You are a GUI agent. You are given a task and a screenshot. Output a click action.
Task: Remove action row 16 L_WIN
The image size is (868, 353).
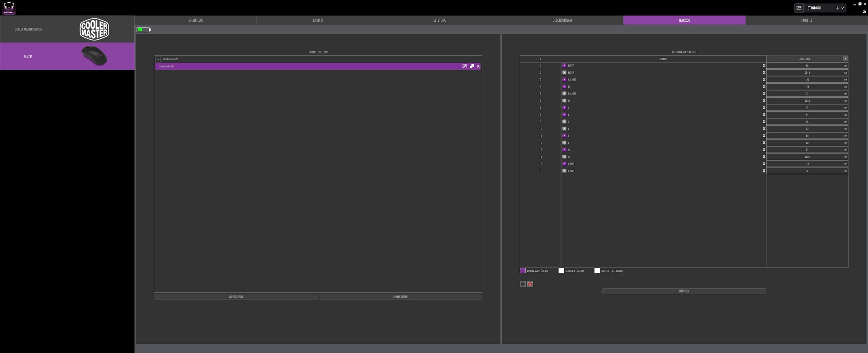click(764, 171)
